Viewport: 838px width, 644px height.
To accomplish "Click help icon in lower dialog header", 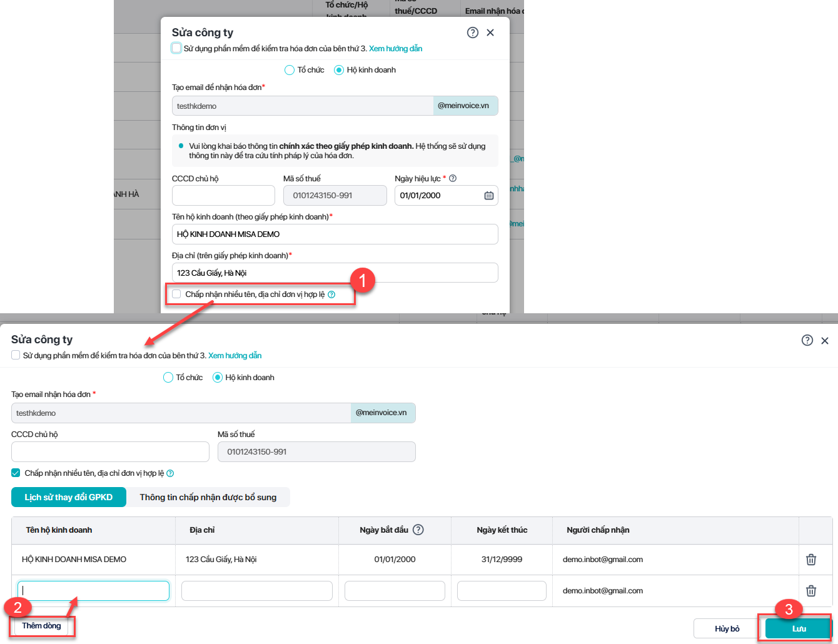I will coord(807,340).
